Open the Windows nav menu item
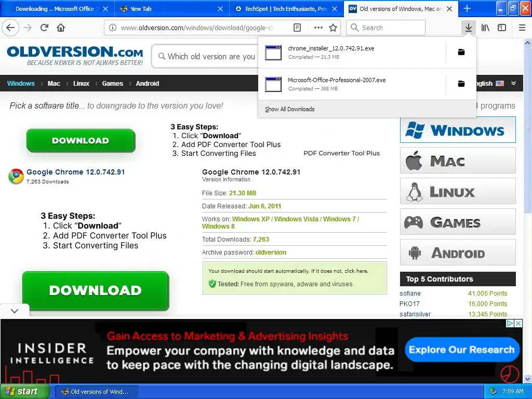 pos(21,83)
